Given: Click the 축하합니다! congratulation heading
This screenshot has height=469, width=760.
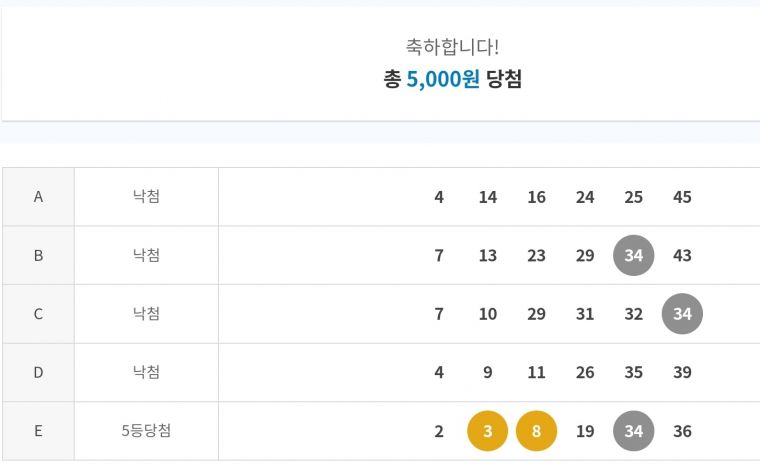Looking at the screenshot, I should [x=452, y=46].
